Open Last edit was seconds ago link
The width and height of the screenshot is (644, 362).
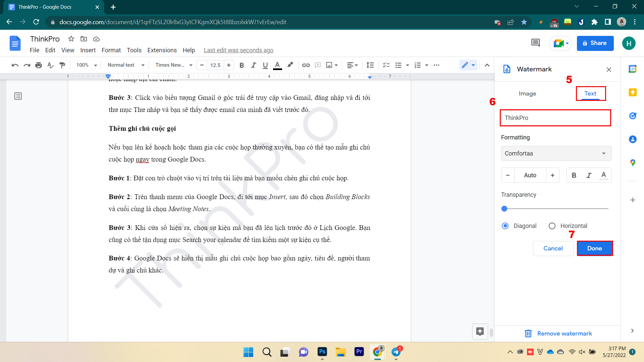(x=238, y=50)
